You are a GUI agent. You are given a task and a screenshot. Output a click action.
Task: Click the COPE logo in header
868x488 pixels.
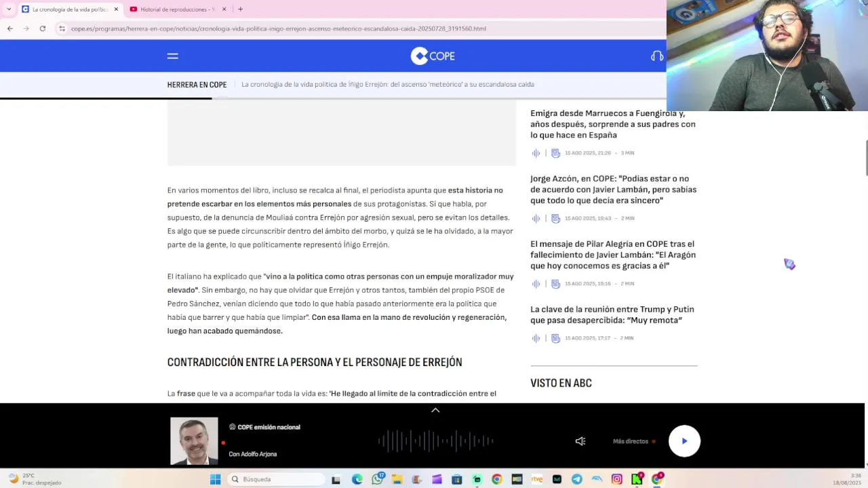point(433,56)
